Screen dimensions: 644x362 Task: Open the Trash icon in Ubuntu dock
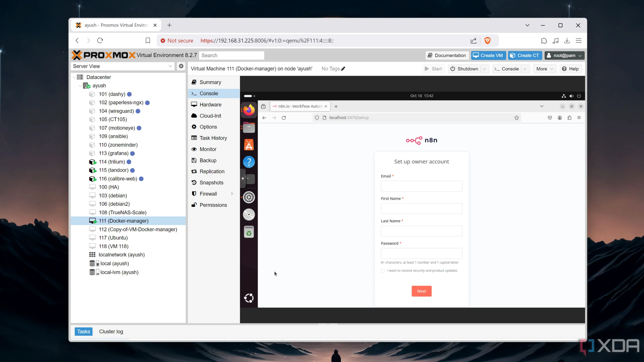pos(249,232)
